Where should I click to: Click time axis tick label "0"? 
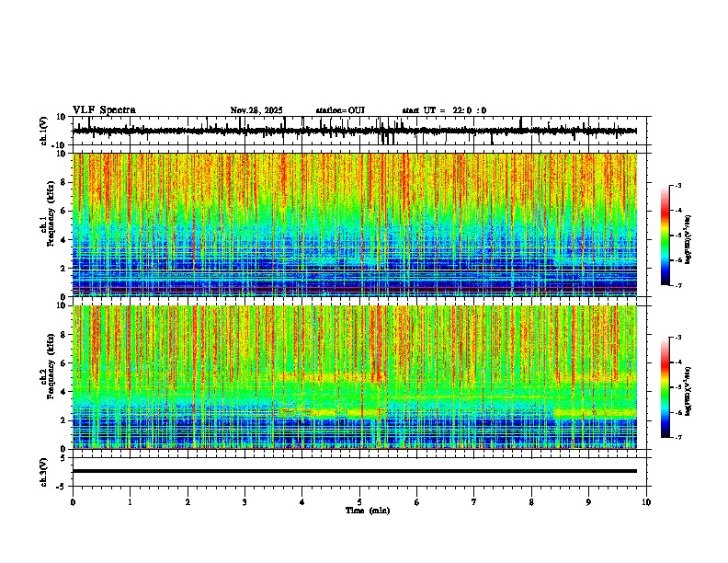click(x=73, y=502)
